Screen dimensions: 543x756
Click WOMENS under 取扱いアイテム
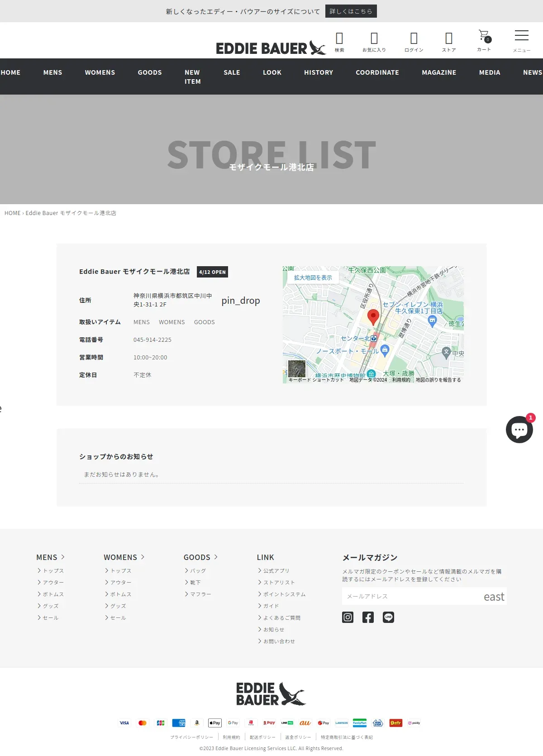pos(172,322)
